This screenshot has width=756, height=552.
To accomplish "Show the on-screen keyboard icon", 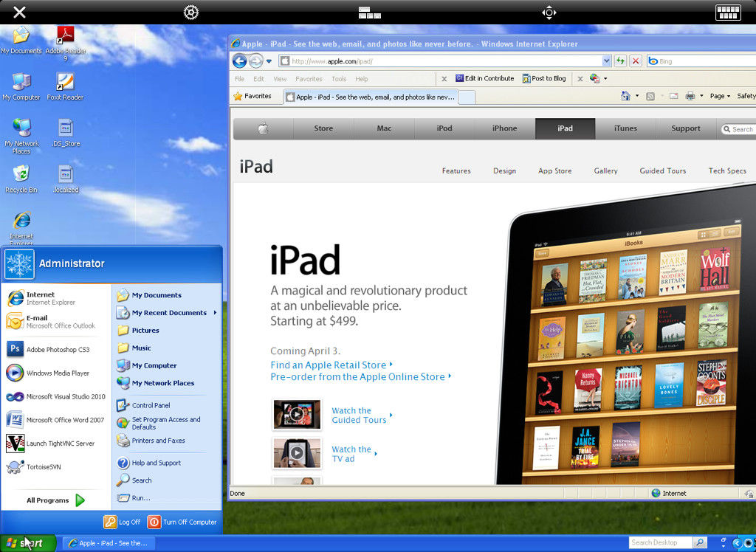I will click(728, 13).
